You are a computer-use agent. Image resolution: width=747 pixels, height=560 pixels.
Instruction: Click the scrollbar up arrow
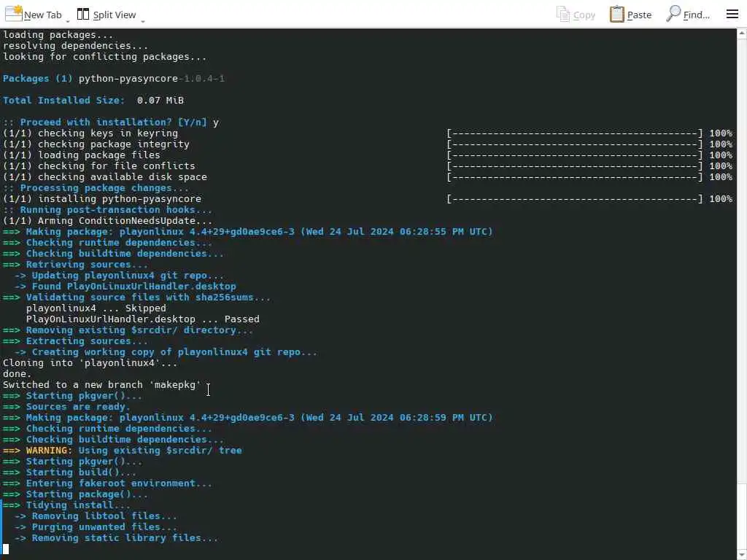pos(742,34)
